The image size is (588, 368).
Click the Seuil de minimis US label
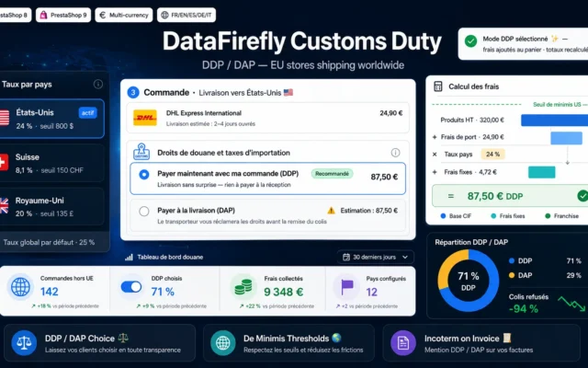560,104
